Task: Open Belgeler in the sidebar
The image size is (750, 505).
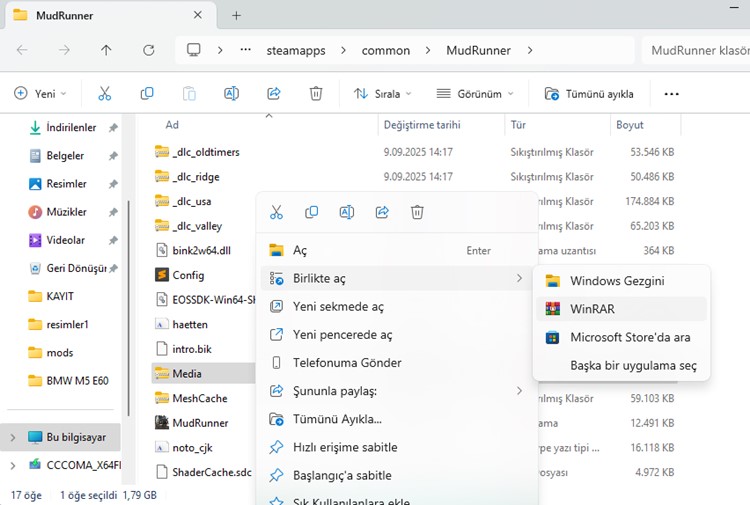Action: tap(65, 156)
